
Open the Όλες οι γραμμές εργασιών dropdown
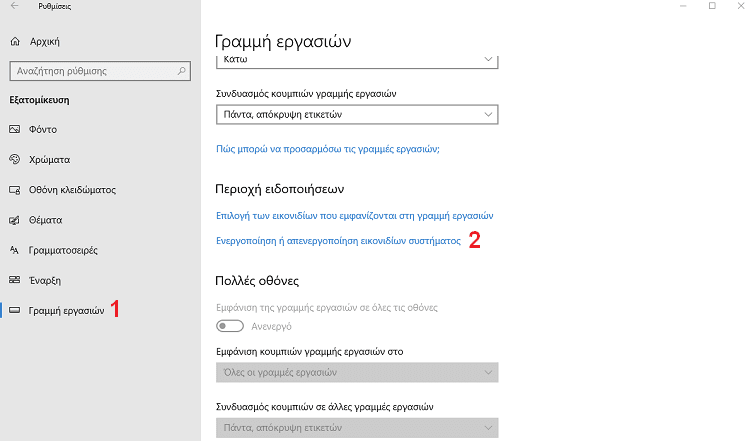tap(357, 372)
